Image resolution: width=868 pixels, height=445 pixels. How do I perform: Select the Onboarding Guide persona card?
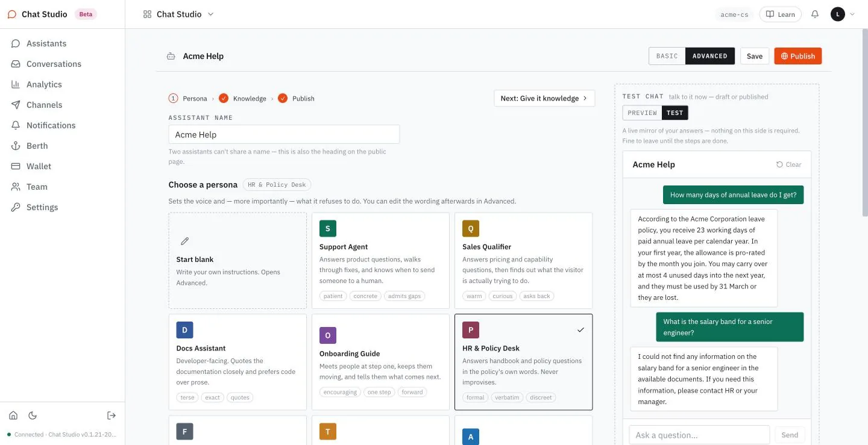tap(380, 362)
